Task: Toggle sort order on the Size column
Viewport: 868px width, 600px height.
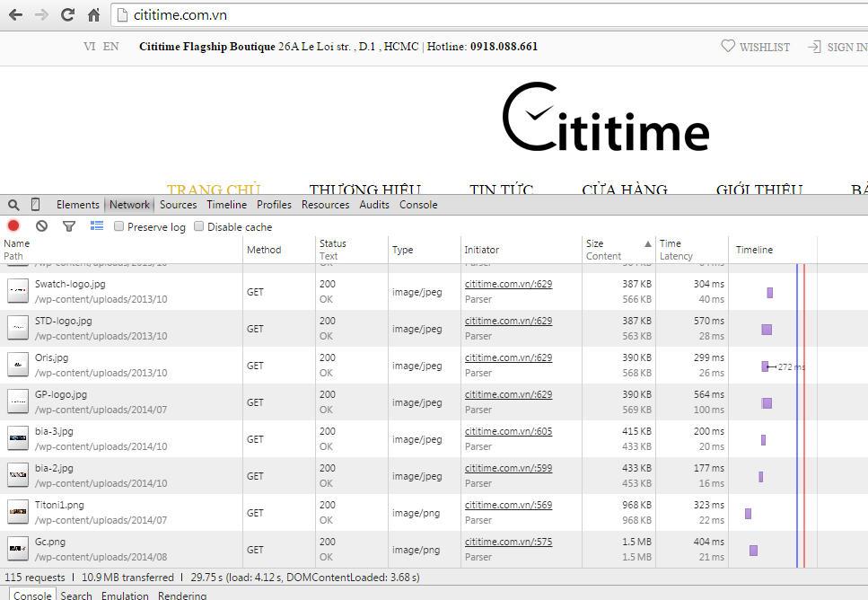Action: (618, 250)
